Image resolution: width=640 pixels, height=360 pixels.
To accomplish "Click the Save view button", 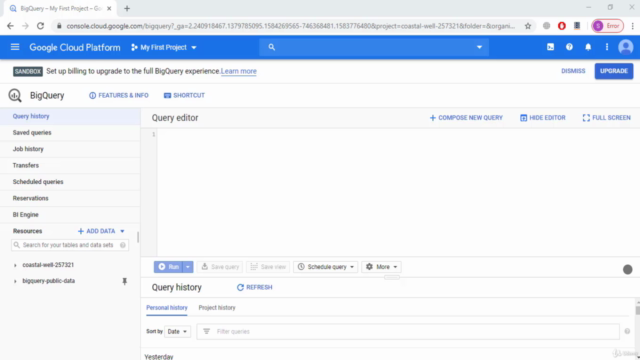I will click(x=268, y=267).
